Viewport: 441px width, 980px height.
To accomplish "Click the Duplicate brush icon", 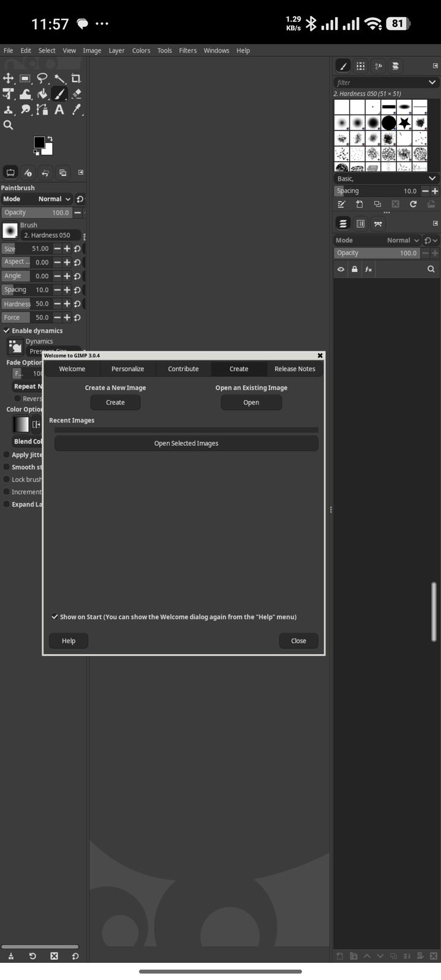I will pos(377,204).
